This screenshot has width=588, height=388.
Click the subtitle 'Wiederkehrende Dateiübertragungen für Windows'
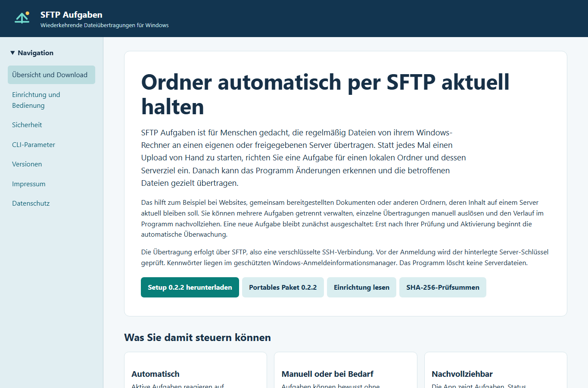[105, 25]
